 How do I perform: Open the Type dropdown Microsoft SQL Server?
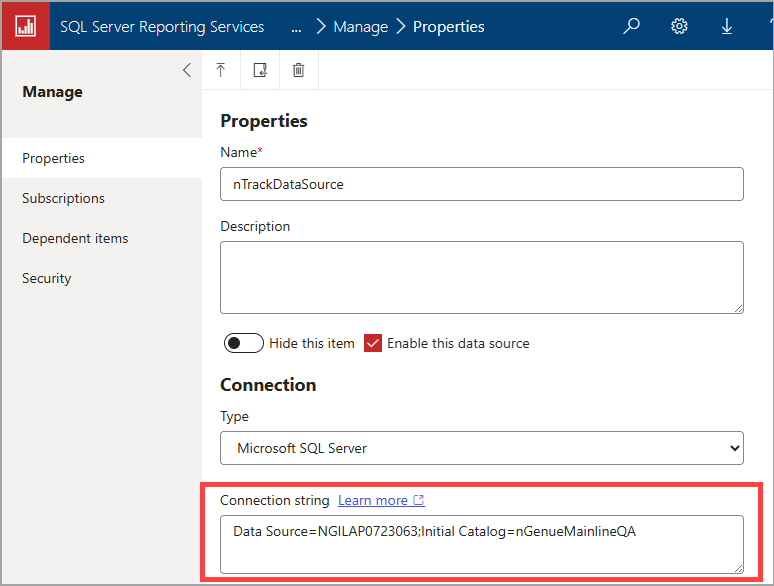pyautogui.click(x=482, y=448)
